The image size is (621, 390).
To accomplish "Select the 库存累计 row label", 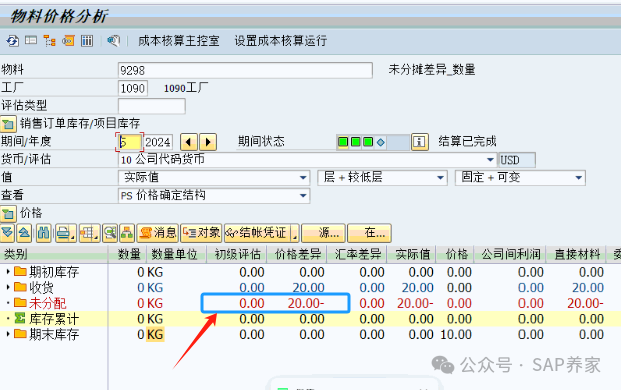I will click(54, 319).
